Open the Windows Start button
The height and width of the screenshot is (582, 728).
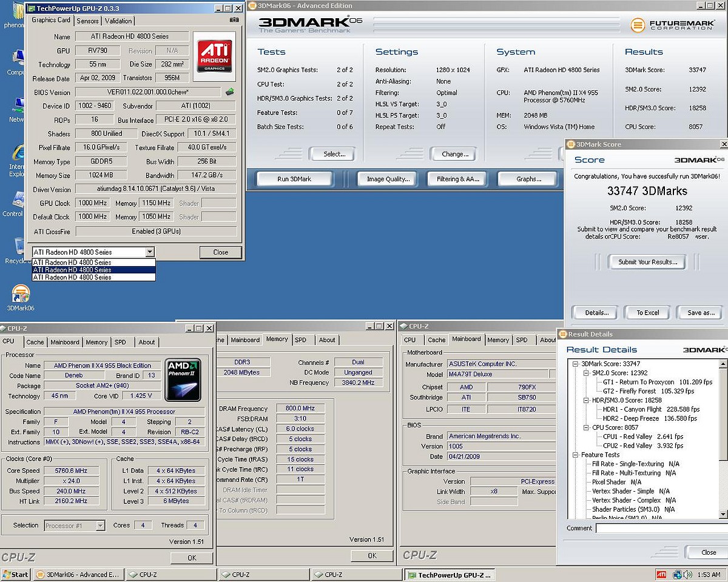point(15,575)
